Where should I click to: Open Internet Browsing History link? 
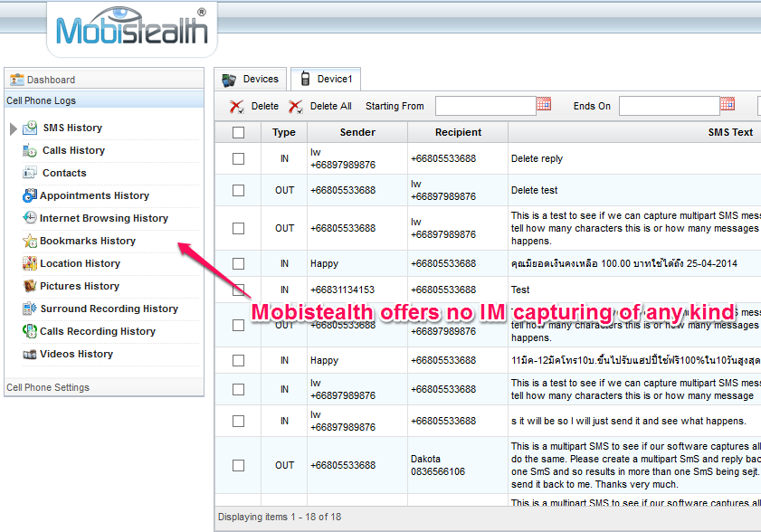click(104, 218)
